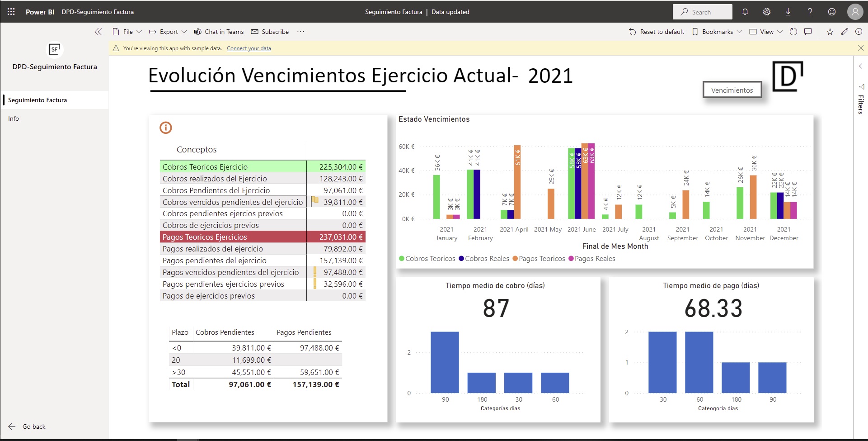This screenshot has width=868, height=441.
Task: Open the notifications bell icon
Action: (745, 12)
